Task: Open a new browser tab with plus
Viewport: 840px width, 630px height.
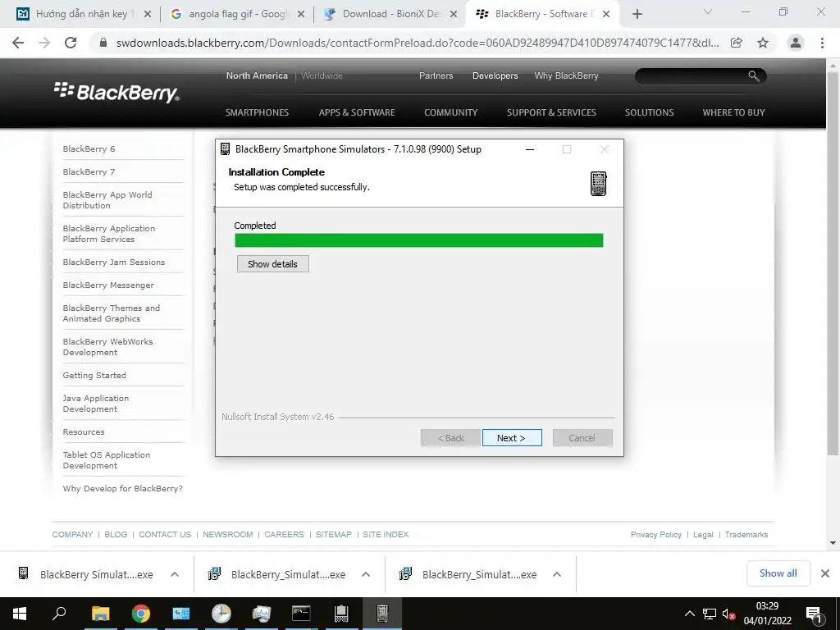Action: (x=637, y=14)
